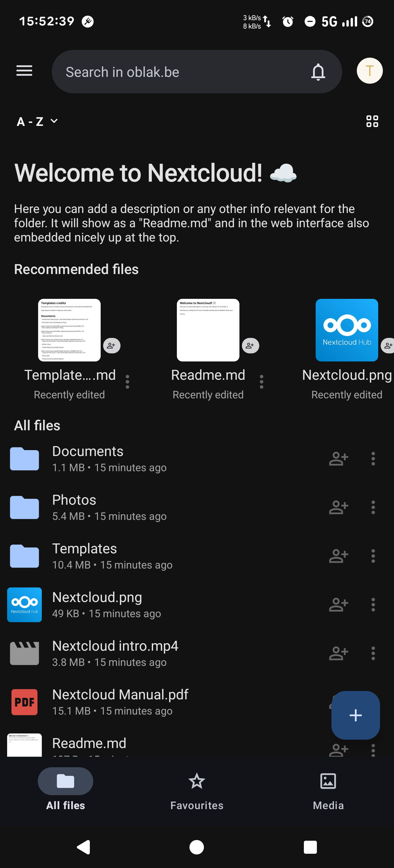Open the Nextcloud.png recommended thumbnail
Image resolution: width=394 pixels, height=868 pixels.
tap(347, 330)
